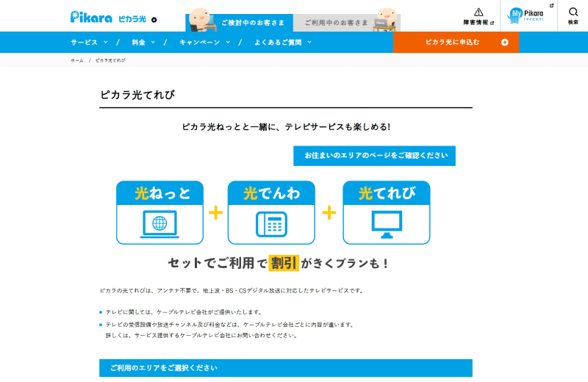The image size is (588, 382).
Task: Click the chevron next to よくあるご質問
Action: (x=309, y=43)
